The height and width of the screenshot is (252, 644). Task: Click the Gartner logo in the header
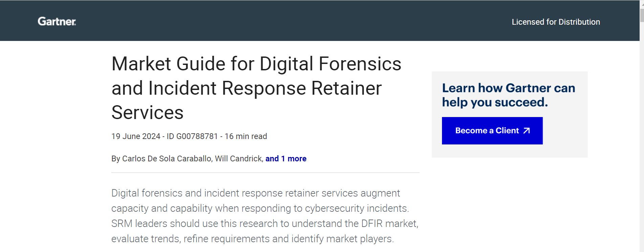57,22
